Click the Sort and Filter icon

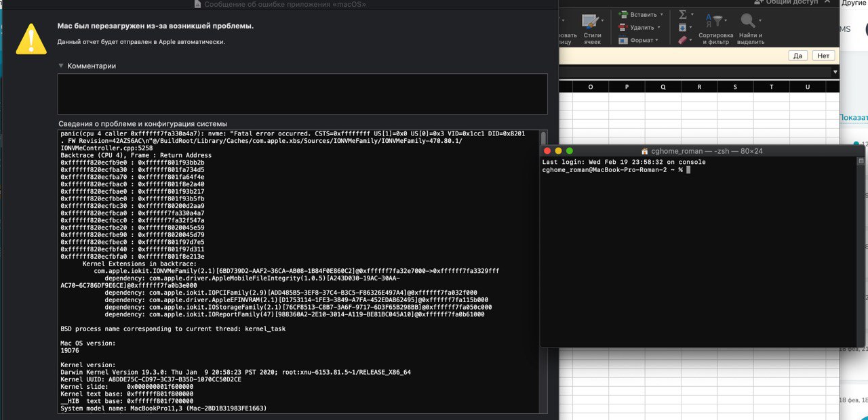click(714, 20)
